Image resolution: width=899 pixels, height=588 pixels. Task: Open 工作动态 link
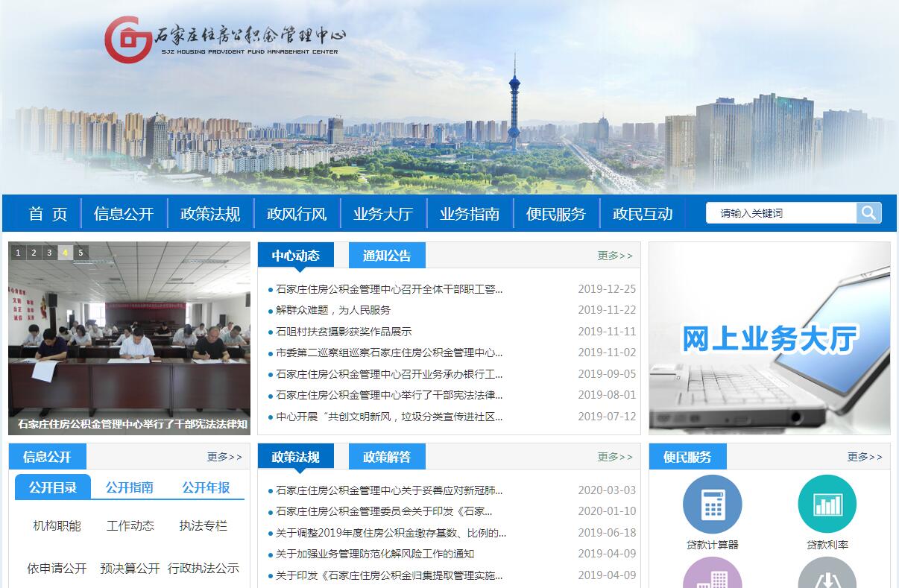(130, 526)
